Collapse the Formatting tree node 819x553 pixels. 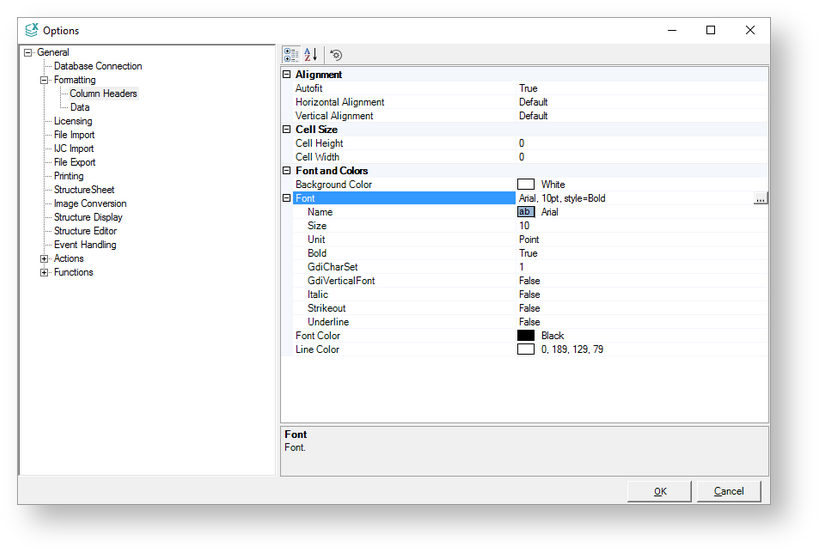click(x=44, y=80)
